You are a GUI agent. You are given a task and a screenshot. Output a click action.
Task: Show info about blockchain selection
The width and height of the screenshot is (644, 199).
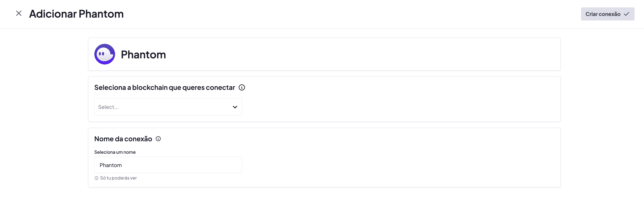(242, 88)
